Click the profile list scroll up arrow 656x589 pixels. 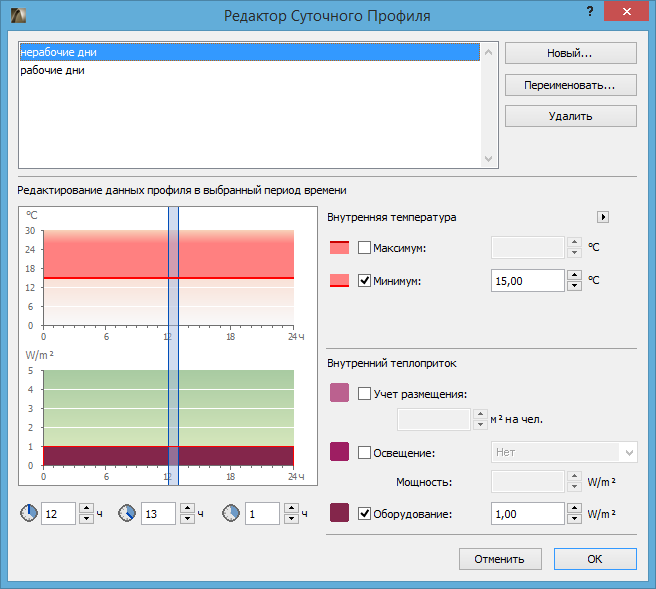click(x=488, y=52)
